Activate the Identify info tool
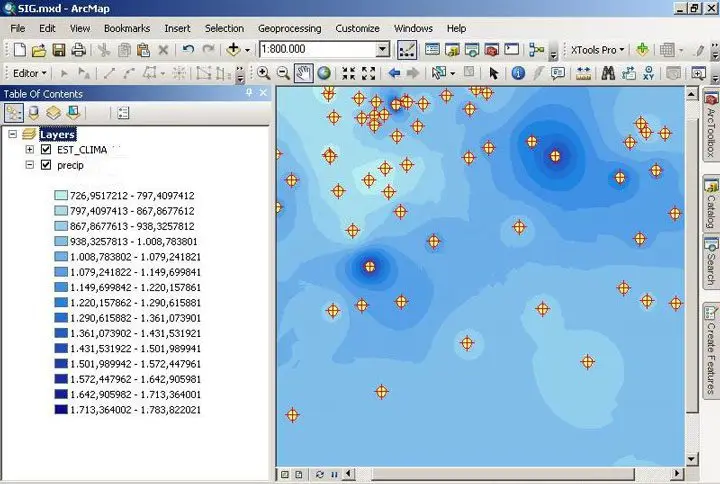This screenshot has height=484, width=720. click(518, 73)
